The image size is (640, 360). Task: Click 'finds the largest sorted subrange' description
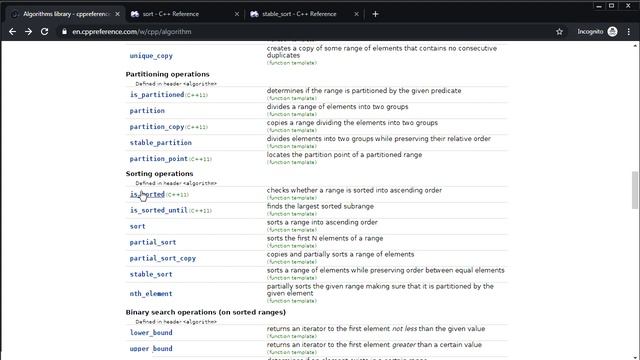coord(320,207)
